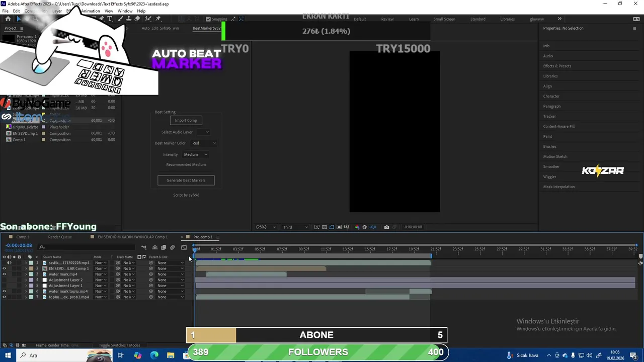Click the Reset Exposure icon in the viewer
This screenshot has width=644, height=362.
pyautogui.click(x=364, y=227)
